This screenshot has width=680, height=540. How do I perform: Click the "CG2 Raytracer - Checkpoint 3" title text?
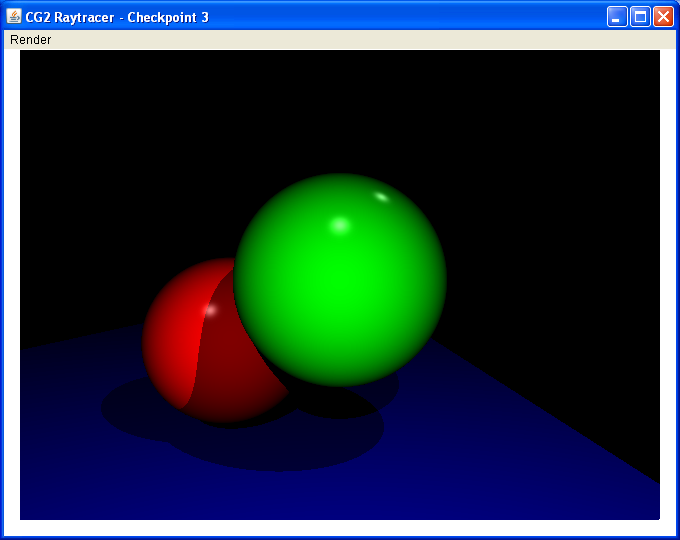click(x=118, y=18)
